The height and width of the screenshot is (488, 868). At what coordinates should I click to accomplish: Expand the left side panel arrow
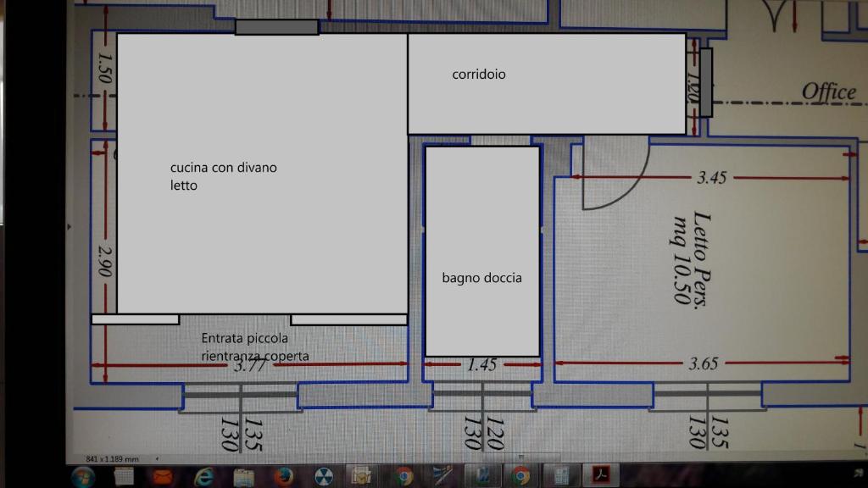tap(69, 226)
